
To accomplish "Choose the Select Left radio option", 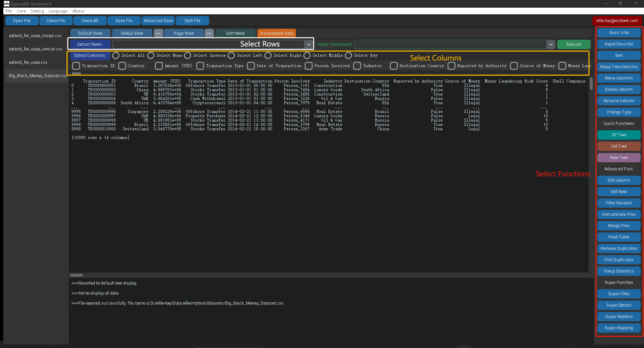I will tap(231, 55).
